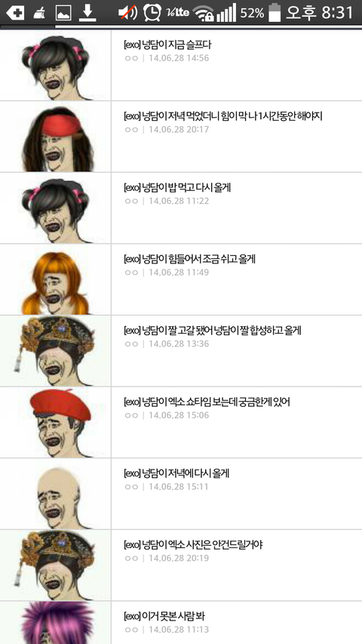Open post '넝담이 밥 먹고 다시 올게'
This screenshot has height=644, width=362.
coord(236,208)
